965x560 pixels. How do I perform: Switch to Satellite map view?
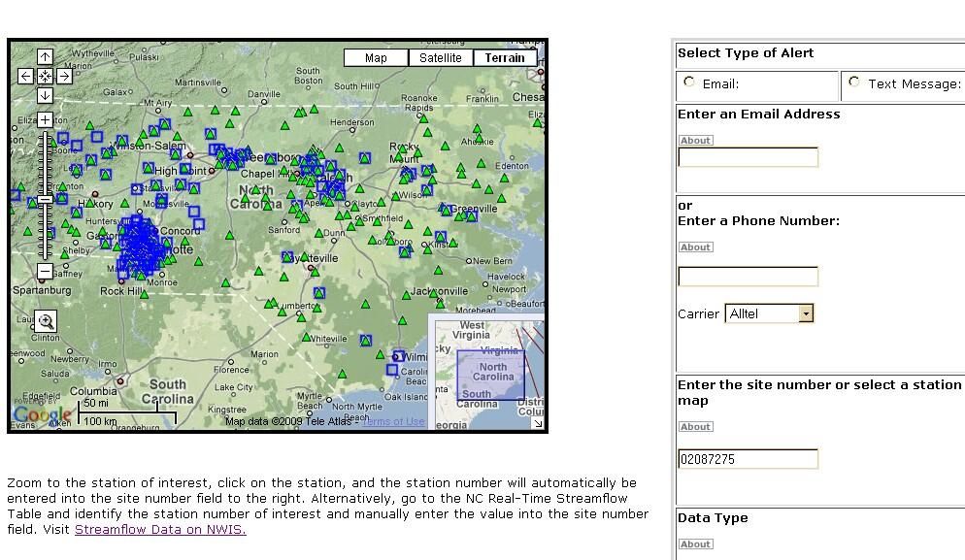click(440, 58)
